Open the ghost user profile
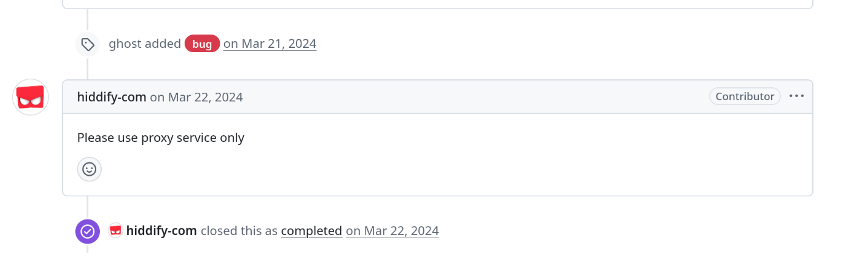Screen dimensions: 868x260 125,44
